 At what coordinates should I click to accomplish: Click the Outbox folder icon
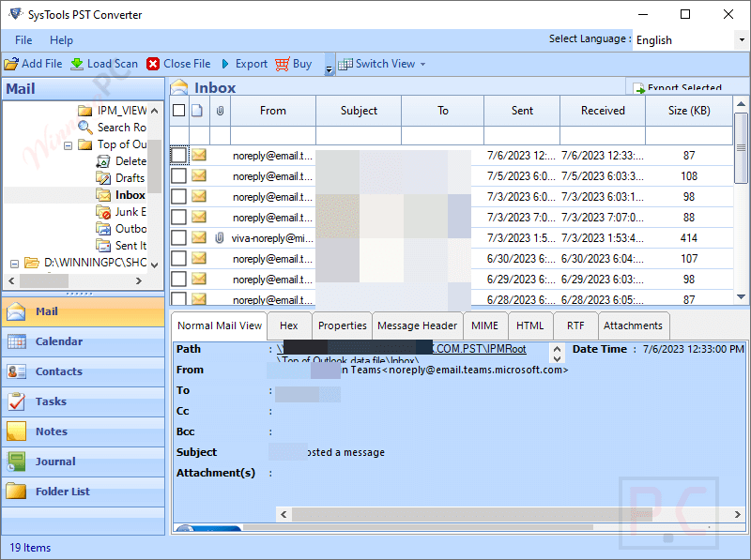point(103,229)
